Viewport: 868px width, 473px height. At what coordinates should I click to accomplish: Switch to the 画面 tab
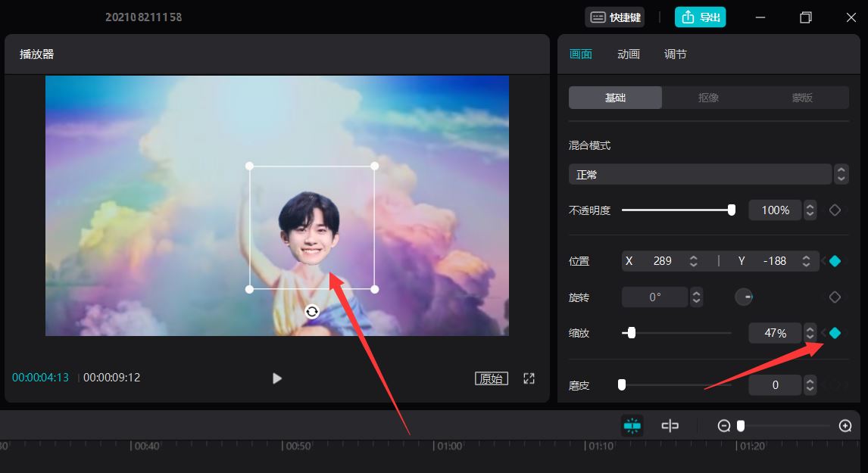581,54
